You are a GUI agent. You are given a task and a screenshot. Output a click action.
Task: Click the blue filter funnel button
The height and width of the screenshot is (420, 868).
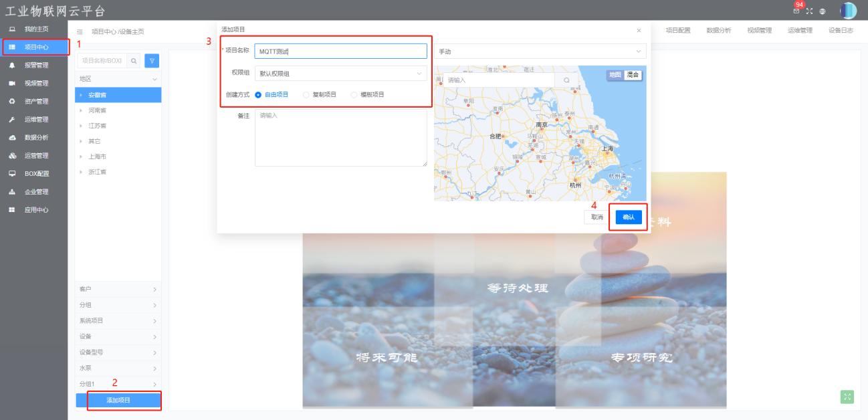coord(152,61)
